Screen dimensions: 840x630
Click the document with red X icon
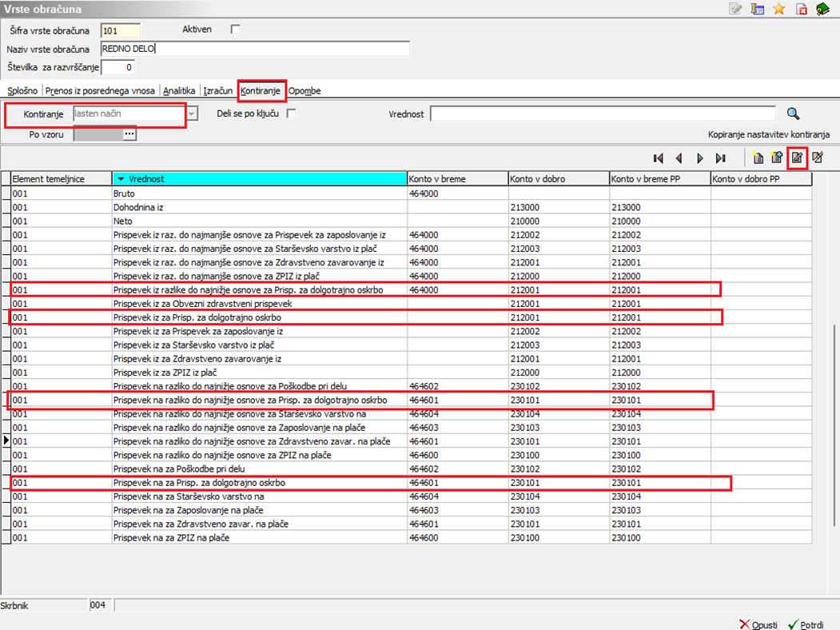tap(802, 9)
